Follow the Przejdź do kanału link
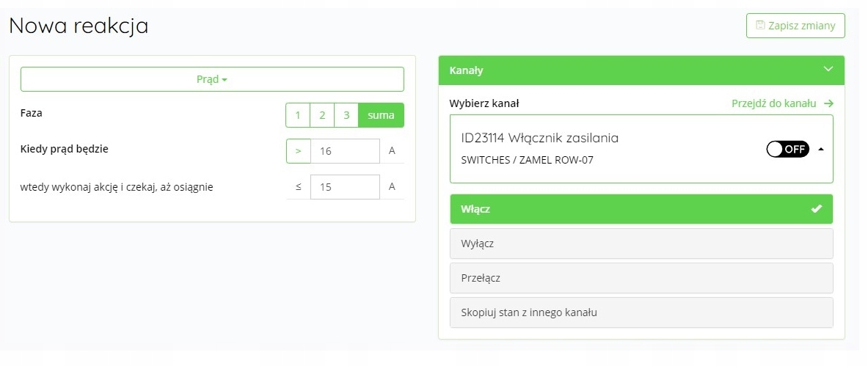The width and height of the screenshot is (868, 366). click(773, 103)
